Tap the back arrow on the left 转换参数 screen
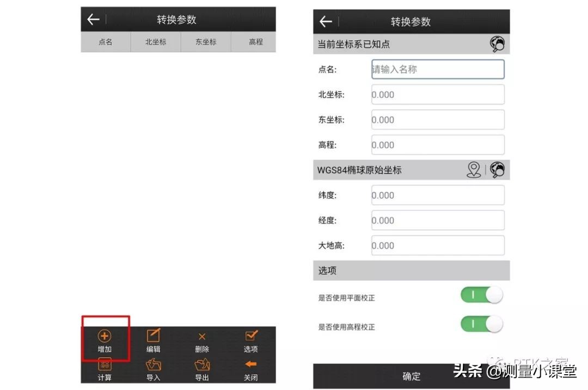 point(93,19)
